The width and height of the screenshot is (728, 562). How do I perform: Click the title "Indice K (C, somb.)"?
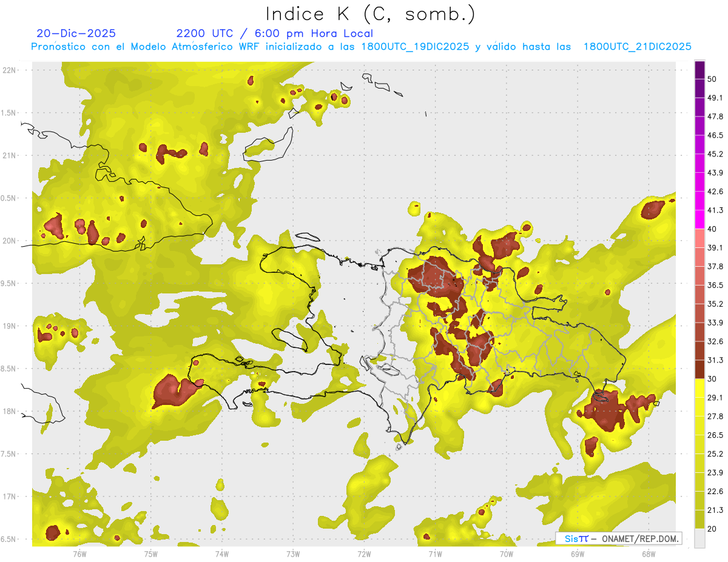(371, 15)
